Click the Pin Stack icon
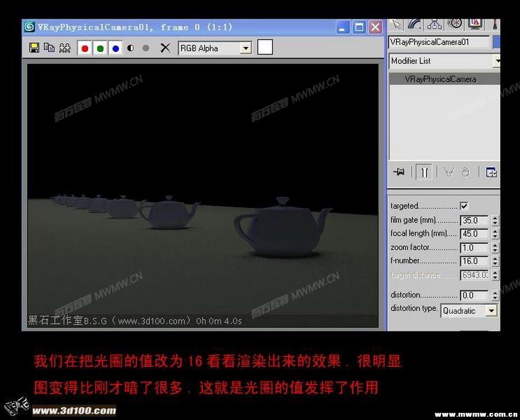This screenshot has height=420, width=520. pos(399,172)
